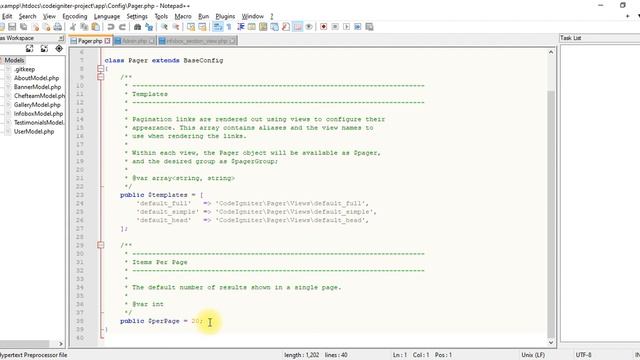
Task: Select UserModel.php in workspace tree
Action: pyautogui.click(x=34, y=131)
